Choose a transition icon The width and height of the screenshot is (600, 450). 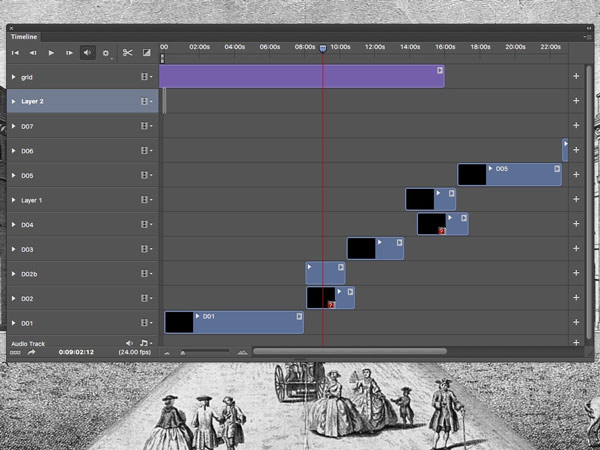click(x=147, y=53)
